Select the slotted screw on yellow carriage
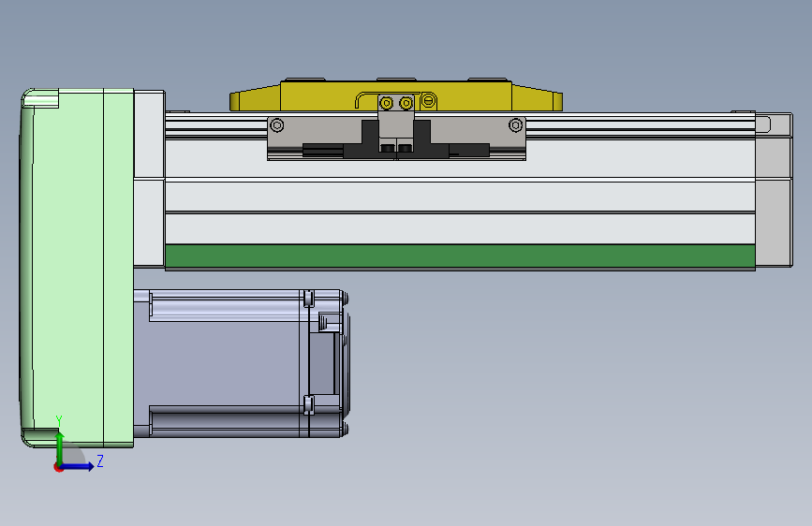Viewport: 812px width, 526px height. coord(428,100)
